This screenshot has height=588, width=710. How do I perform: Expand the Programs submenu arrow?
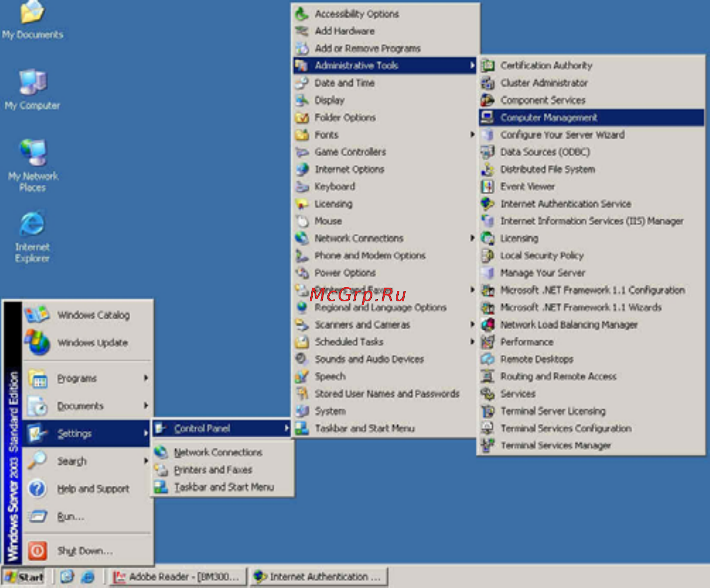(146, 378)
